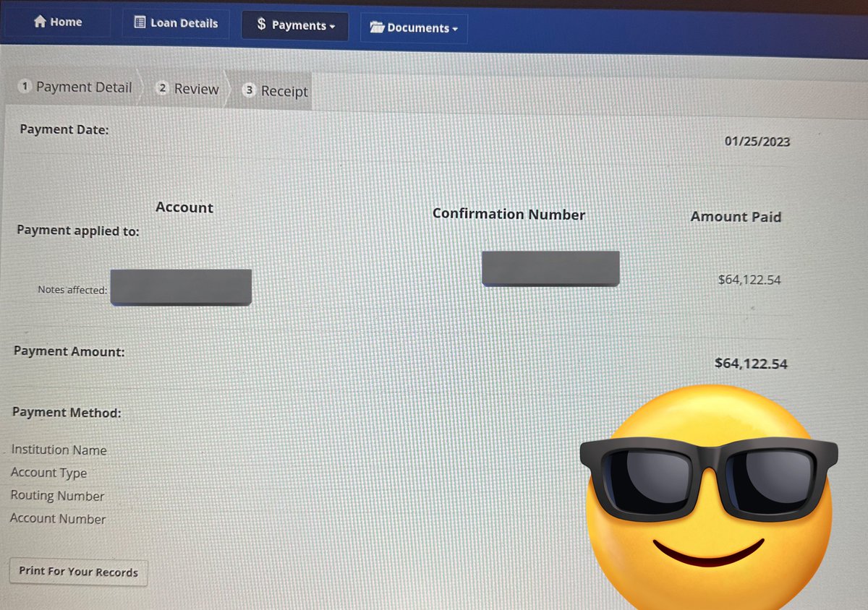Click the Confirmation Number column header
Viewport: 868px width, 610px height.
(x=509, y=215)
